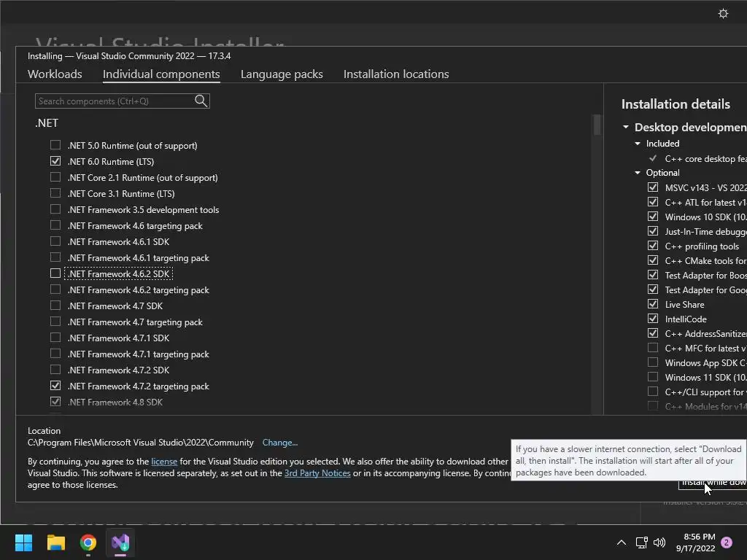
Task: Open the settings gear icon at top right
Action: (x=723, y=13)
